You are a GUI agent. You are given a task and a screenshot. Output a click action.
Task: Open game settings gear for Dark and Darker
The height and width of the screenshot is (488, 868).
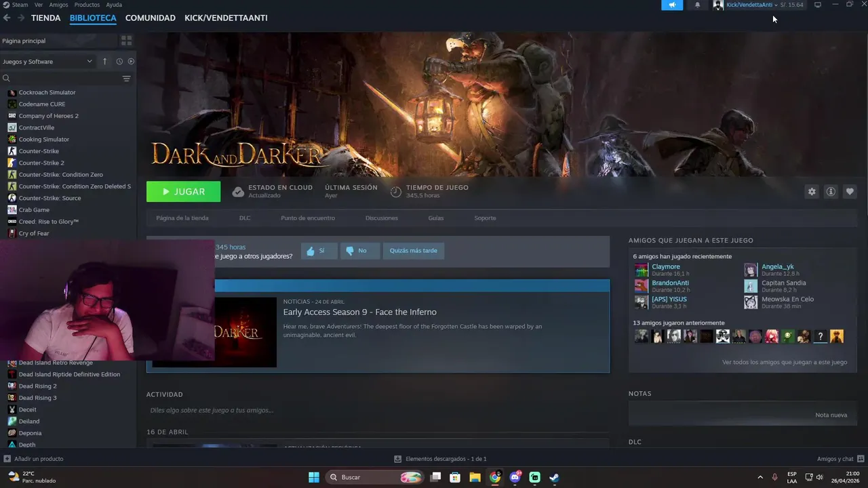pyautogui.click(x=812, y=192)
